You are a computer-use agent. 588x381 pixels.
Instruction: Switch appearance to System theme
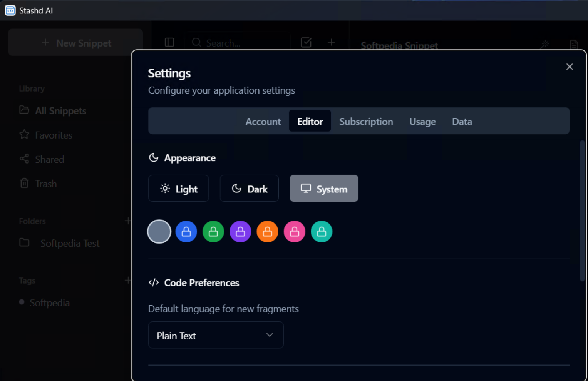point(324,189)
